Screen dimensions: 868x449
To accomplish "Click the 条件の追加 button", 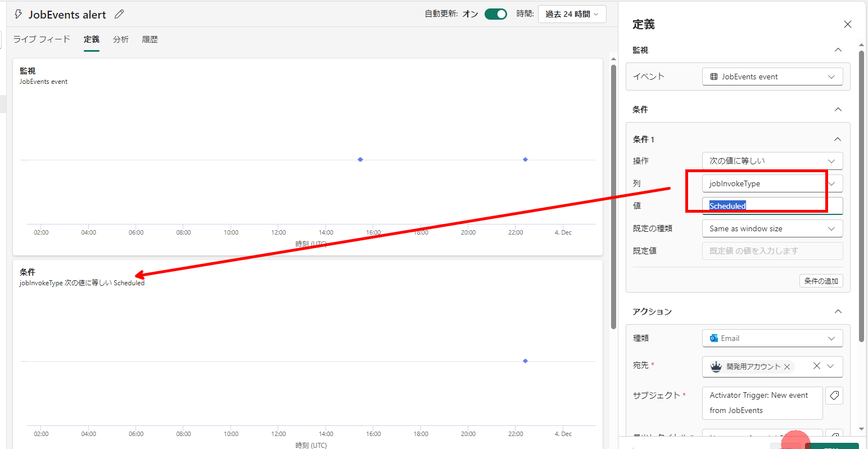I will click(821, 281).
